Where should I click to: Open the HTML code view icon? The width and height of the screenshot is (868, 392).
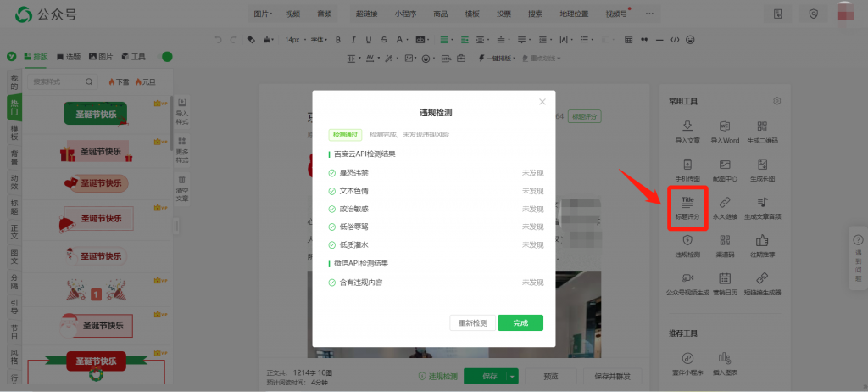(x=674, y=40)
